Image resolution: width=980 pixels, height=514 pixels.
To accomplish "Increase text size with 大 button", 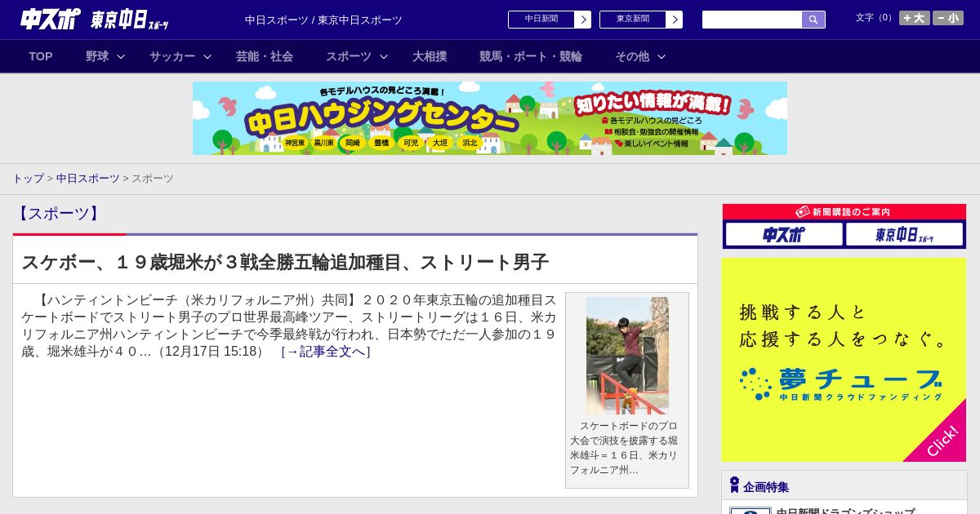I will (914, 18).
